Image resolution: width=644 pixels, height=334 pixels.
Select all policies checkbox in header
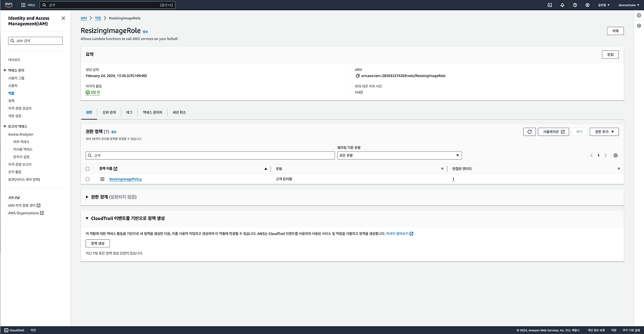pyautogui.click(x=88, y=169)
